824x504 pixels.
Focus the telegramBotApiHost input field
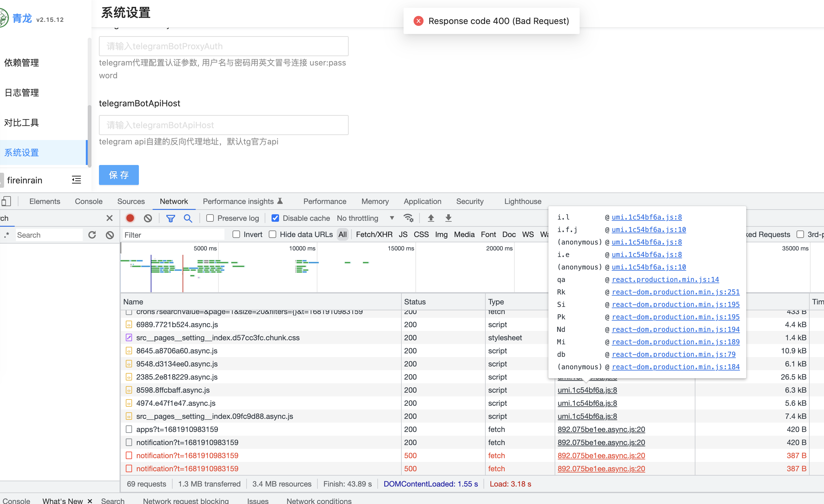tap(223, 125)
